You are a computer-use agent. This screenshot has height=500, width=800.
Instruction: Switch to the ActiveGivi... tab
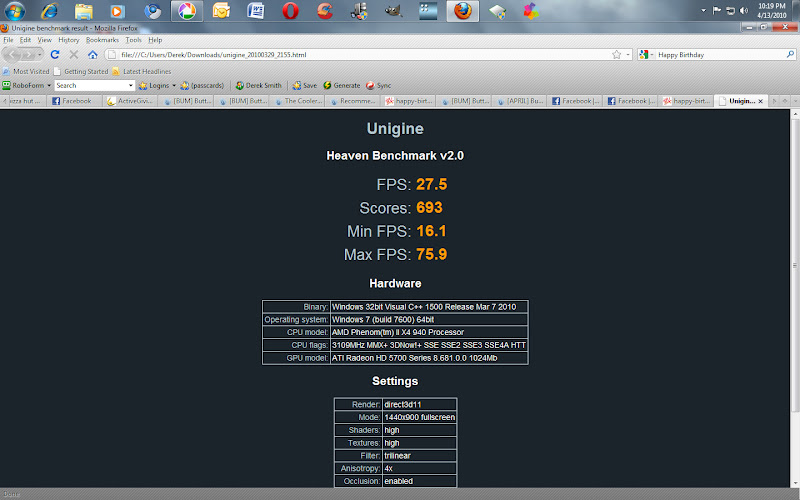click(x=130, y=101)
